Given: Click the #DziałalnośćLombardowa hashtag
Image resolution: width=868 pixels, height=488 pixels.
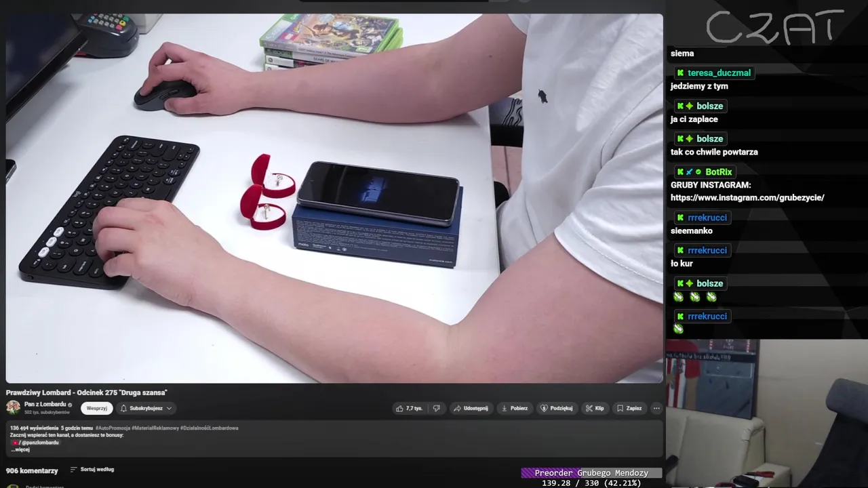Looking at the screenshot, I should tap(210, 428).
